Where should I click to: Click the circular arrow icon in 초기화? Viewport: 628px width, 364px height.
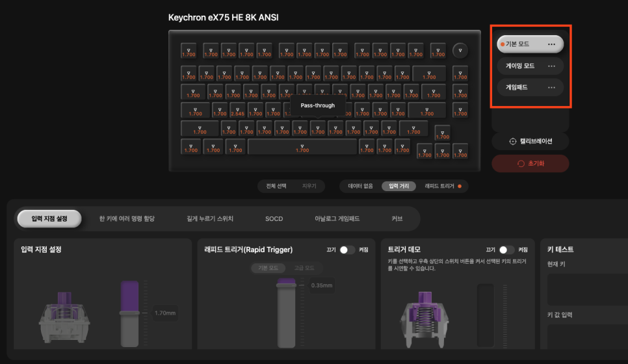coord(521,163)
